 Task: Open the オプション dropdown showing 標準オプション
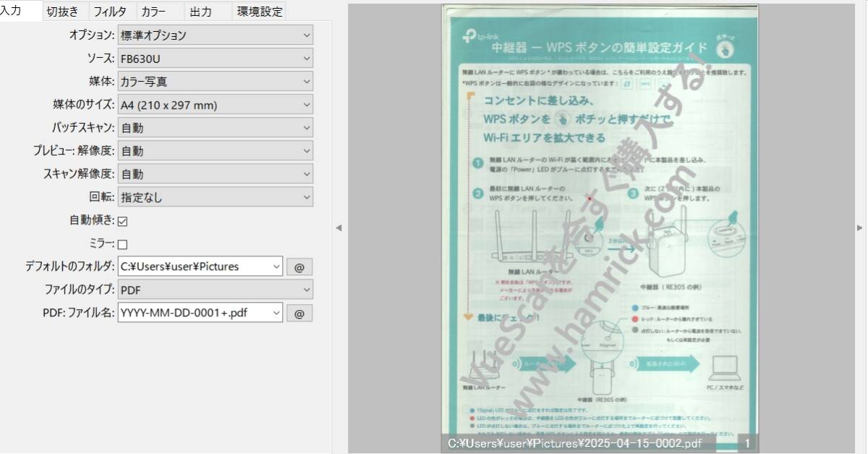(x=216, y=35)
